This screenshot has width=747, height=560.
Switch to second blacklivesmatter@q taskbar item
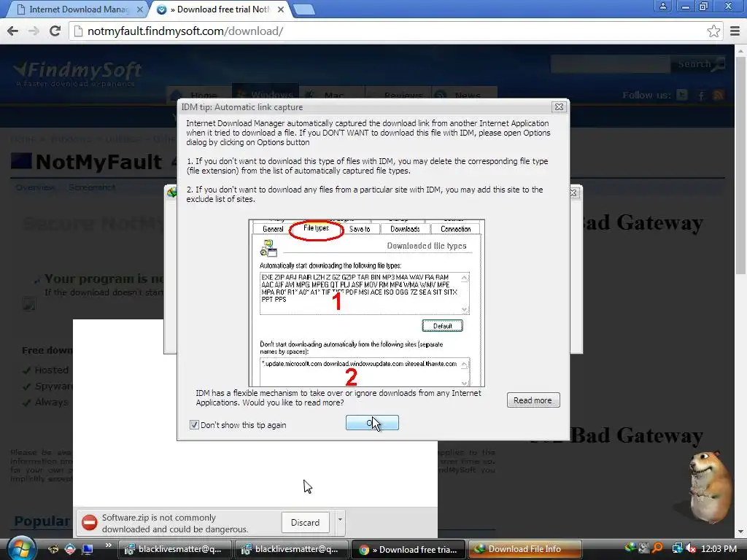click(x=292, y=549)
